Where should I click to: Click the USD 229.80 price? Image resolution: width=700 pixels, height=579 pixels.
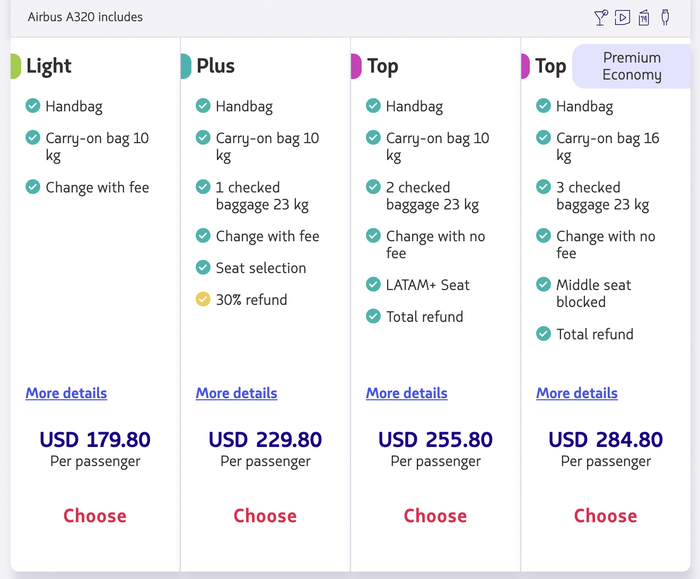[265, 440]
